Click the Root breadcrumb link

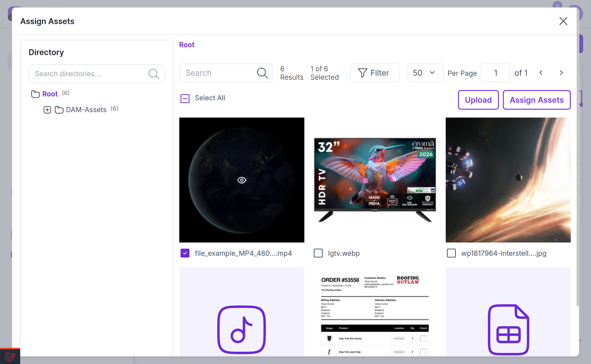(x=187, y=45)
